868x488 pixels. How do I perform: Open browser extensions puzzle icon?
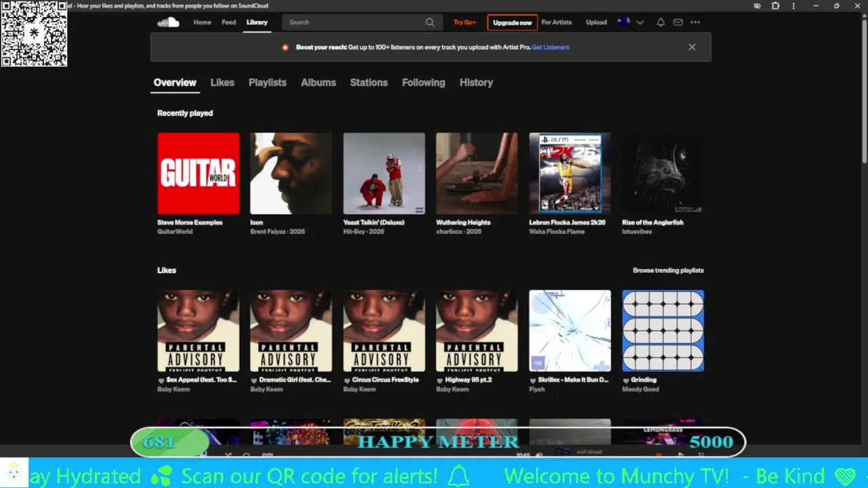776,6
